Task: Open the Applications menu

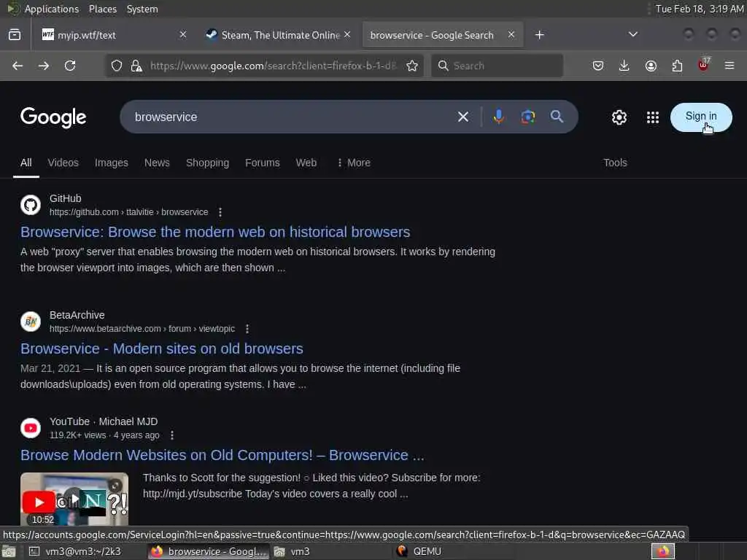Action: (52, 9)
